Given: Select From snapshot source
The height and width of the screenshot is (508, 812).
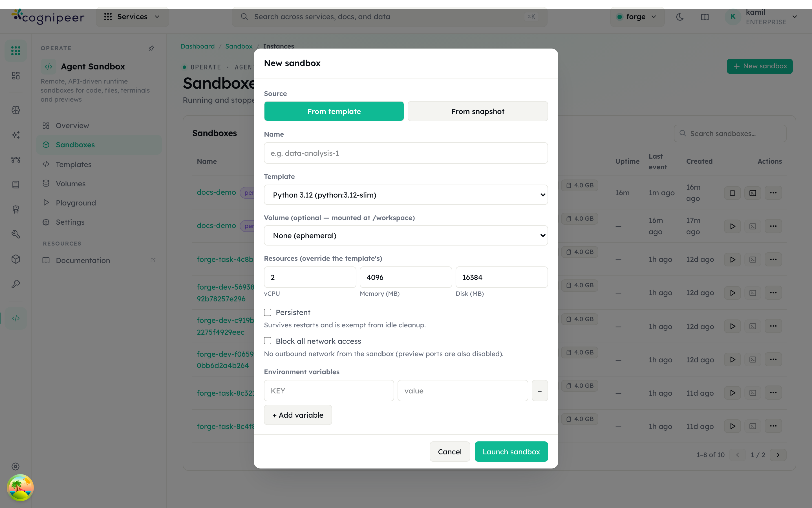Looking at the screenshot, I should 477,111.
